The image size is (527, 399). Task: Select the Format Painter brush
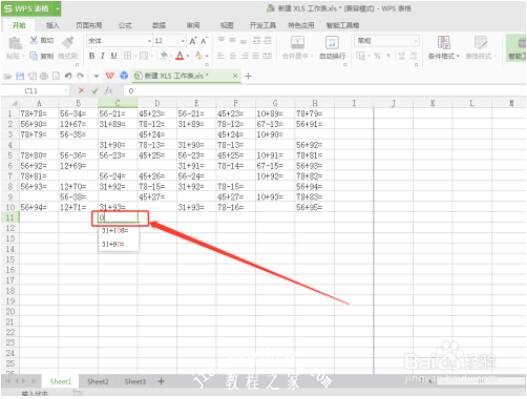[68, 42]
